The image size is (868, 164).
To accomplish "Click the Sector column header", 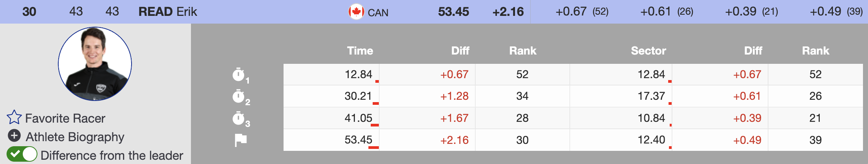I will coord(648,51).
